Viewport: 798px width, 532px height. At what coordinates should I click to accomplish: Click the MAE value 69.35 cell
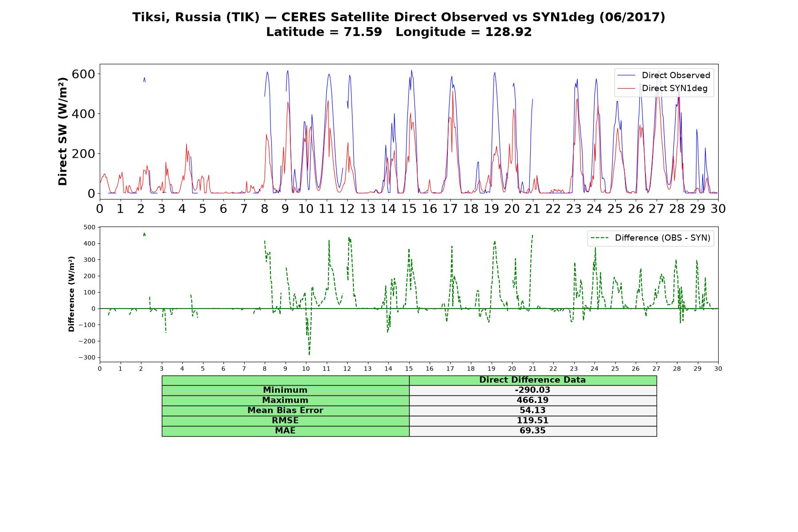[532, 431]
